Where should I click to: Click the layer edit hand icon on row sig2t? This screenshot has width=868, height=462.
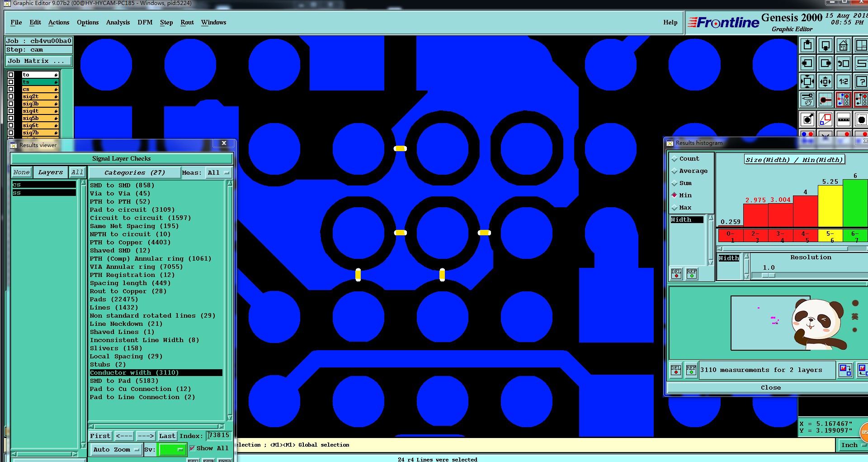point(56,96)
